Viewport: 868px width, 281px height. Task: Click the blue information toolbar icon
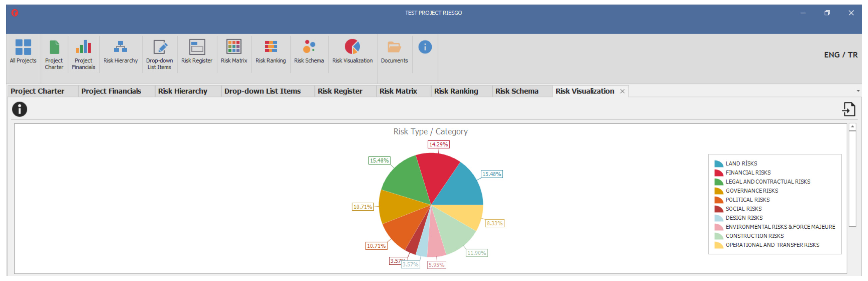(425, 47)
